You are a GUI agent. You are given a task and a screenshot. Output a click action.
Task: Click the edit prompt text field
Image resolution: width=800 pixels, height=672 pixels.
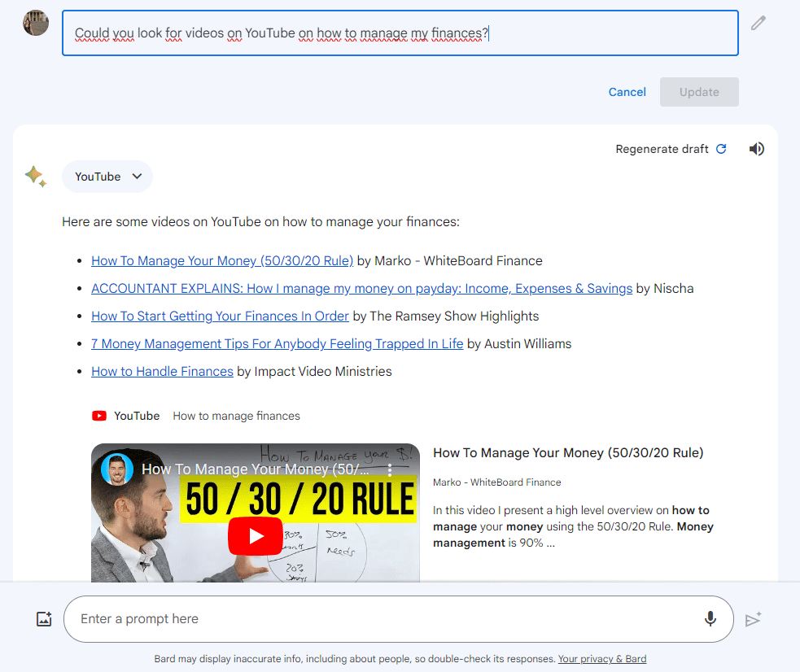tap(400, 33)
